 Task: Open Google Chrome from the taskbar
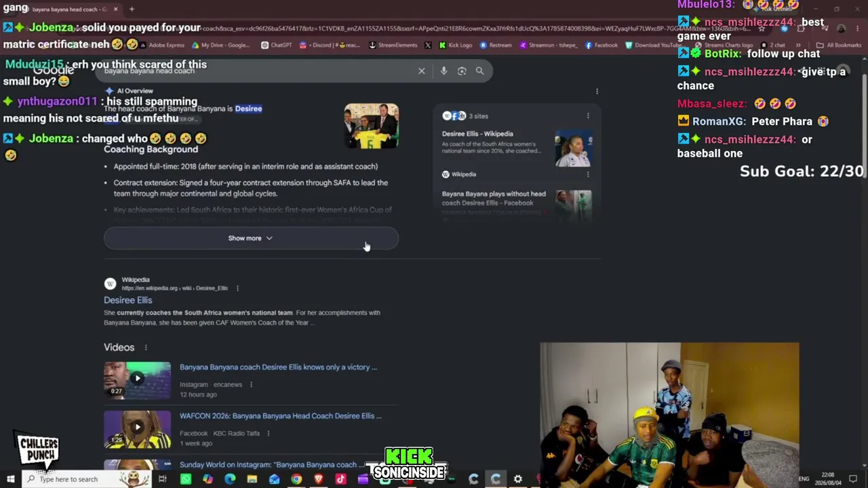click(296, 479)
